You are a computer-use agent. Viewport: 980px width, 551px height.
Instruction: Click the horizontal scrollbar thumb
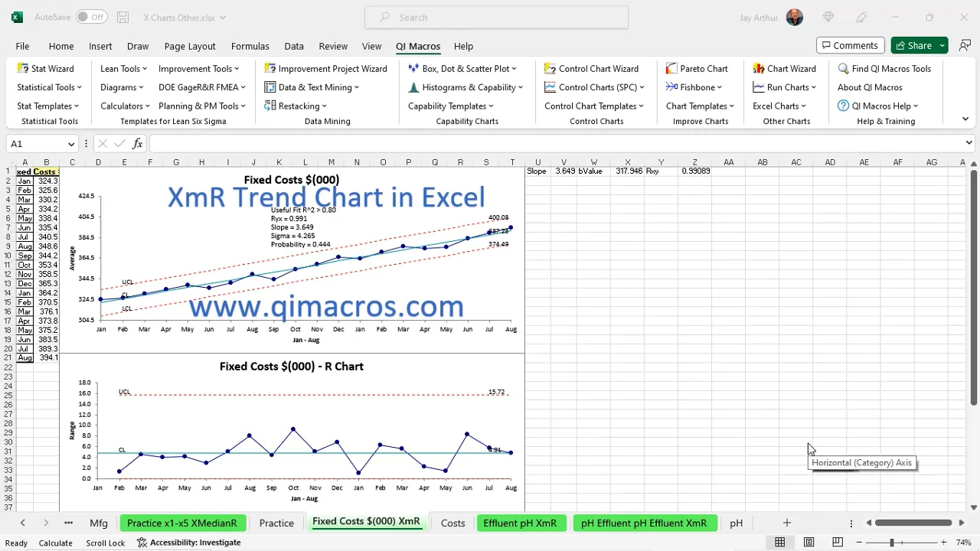(913, 523)
